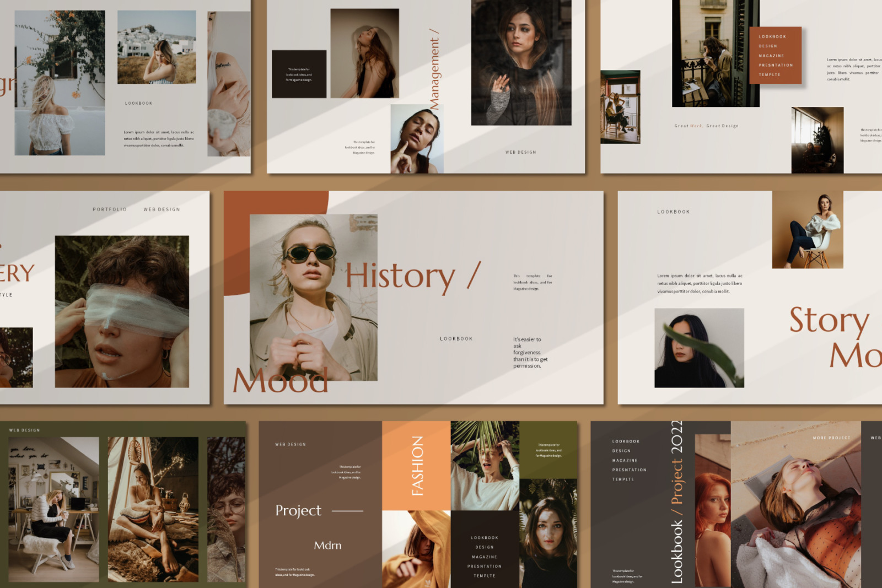Open the blindfolded person photo

tap(122, 311)
